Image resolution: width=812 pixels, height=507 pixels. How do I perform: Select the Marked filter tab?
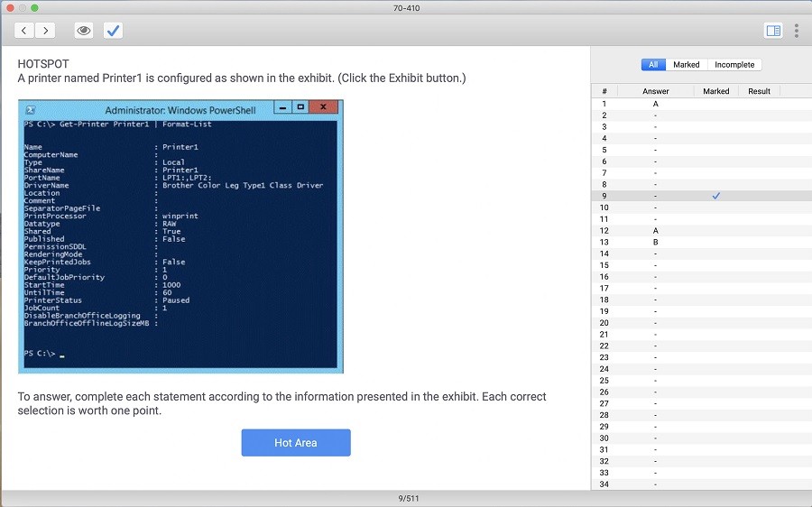click(687, 64)
